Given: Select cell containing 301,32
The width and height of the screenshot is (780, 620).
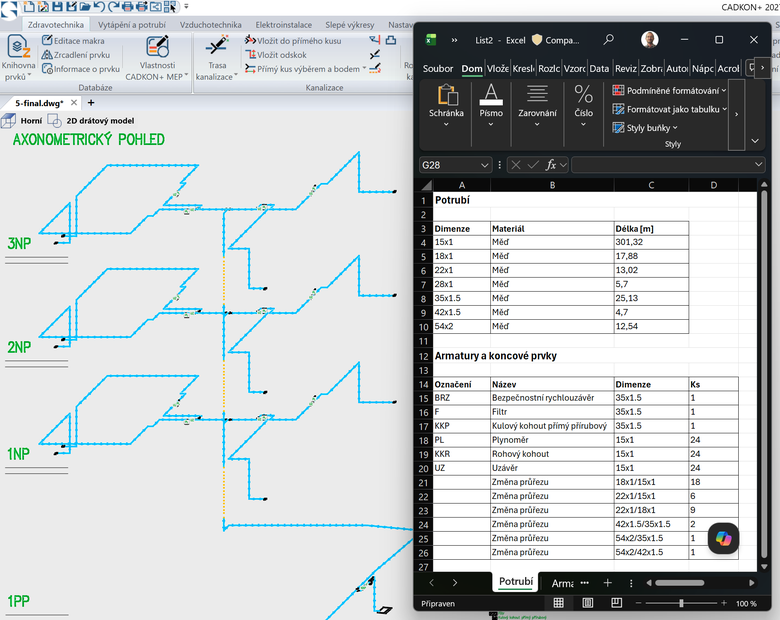Looking at the screenshot, I should click(651, 242).
